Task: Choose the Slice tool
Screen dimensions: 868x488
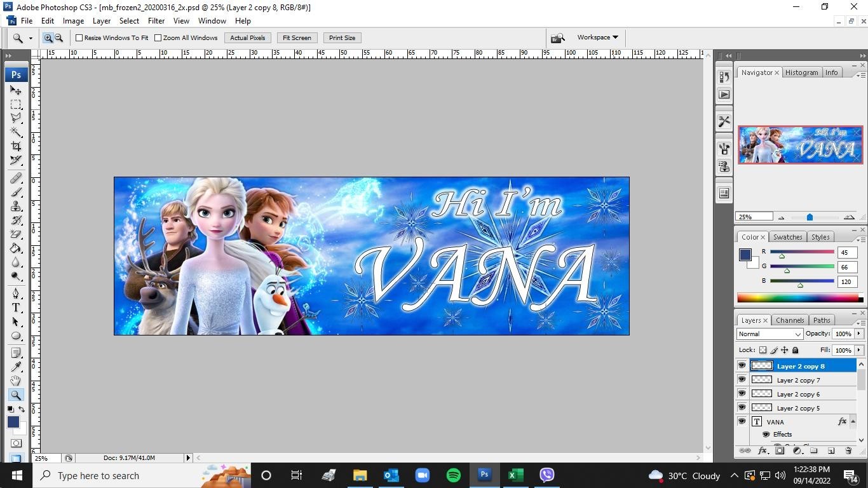Action: pyautogui.click(x=16, y=160)
